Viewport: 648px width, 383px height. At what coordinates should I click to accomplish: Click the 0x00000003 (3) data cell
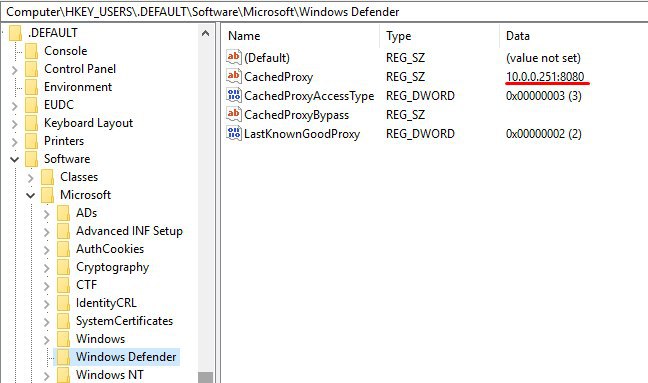click(544, 96)
